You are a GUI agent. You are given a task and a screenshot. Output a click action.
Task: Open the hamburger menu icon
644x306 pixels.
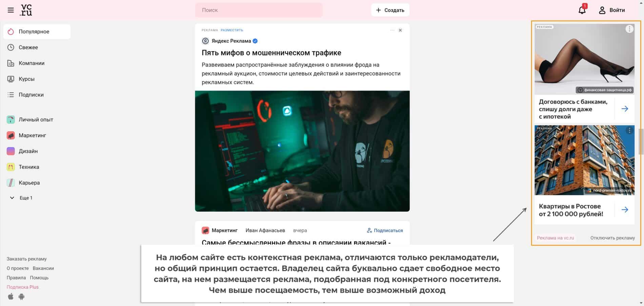click(11, 10)
